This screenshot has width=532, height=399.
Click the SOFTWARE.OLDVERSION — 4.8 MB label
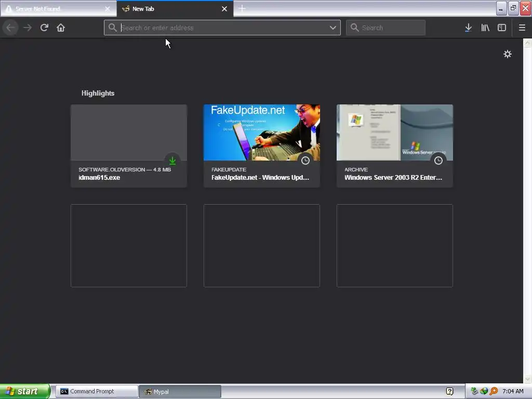pyautogui.click(x=125, y=169)
